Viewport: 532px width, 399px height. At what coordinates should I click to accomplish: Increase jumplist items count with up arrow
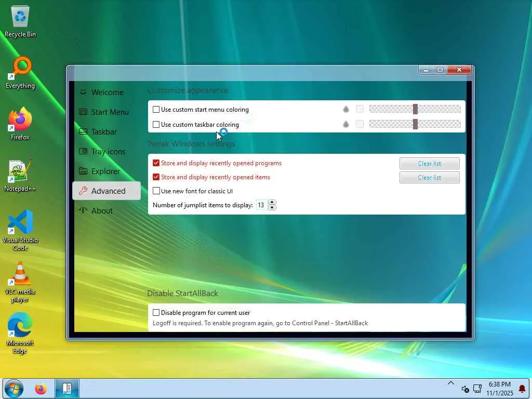coord(272,203)
